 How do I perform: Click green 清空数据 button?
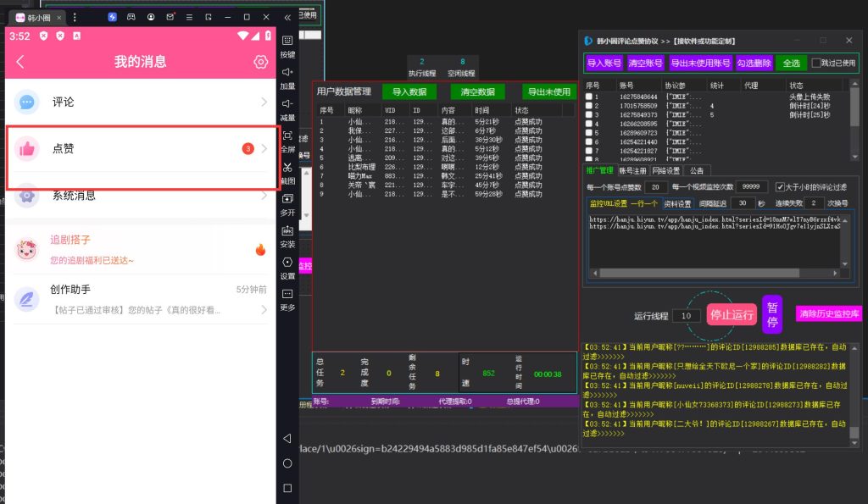coord(478,91)
